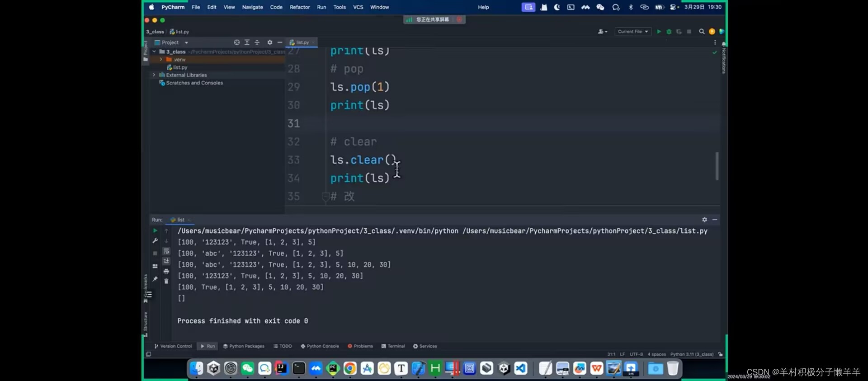The image size is (868, 381).
Task: Open Project panel gear options
Action: (x=269, y=42)
